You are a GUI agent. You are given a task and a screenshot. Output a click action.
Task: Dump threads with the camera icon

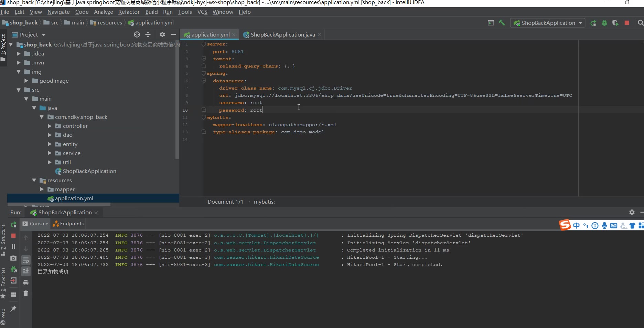pyautogui.click(x=13, y=258)
